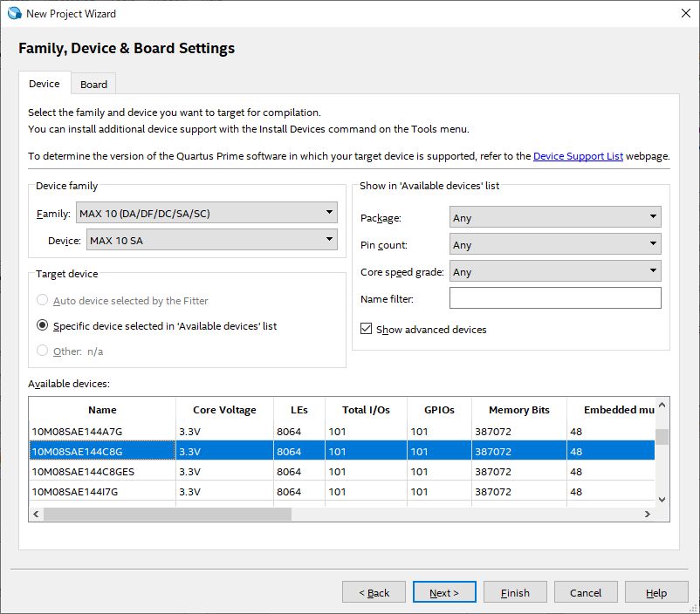Select the Device tab
700x614 pixels.
[x=45, y=84]
